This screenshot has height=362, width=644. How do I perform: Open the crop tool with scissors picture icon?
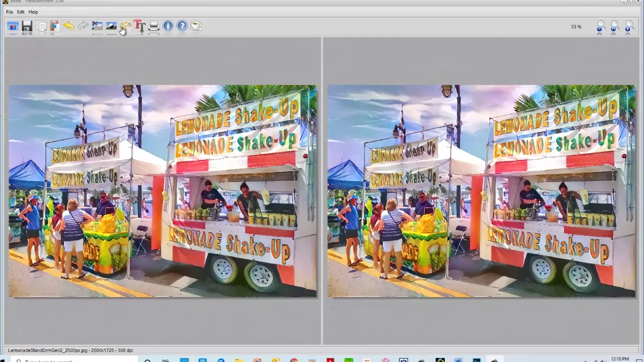[97, 26]
